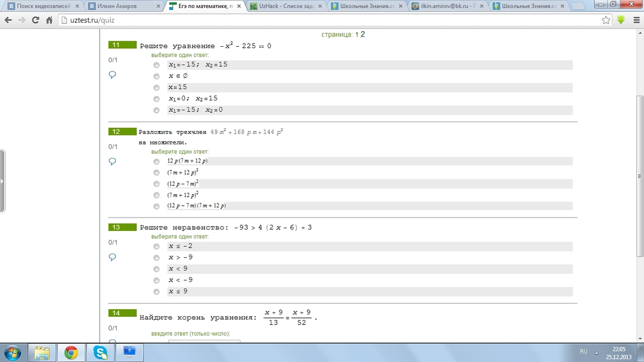The image size is (644, 362).
Task: Select the Егэ по математике tab
Action: (204, 6)
